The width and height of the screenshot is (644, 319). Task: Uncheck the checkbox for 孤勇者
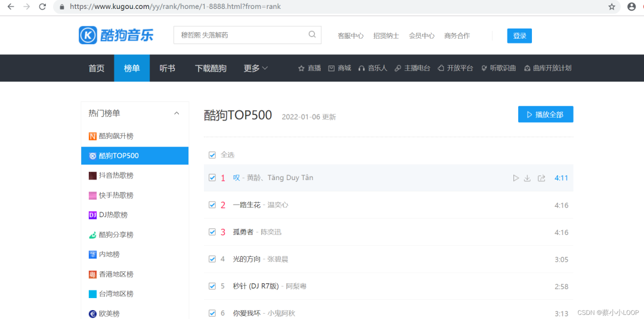pos(212,232)
